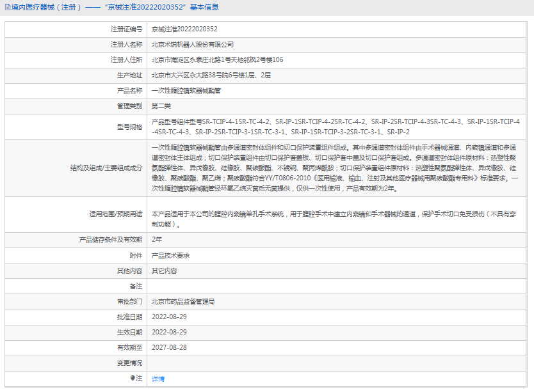Click approving department 北京市药品监督管理局
Screen dimensions: 534x392
[183, 302]
